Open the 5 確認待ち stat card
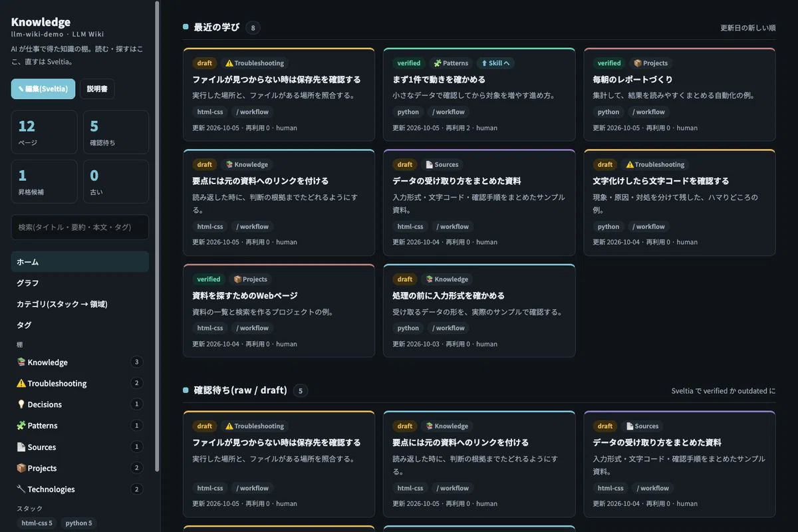Image resolution: width=798 pixels, height=532 pixels. click(x=116, y=132)
